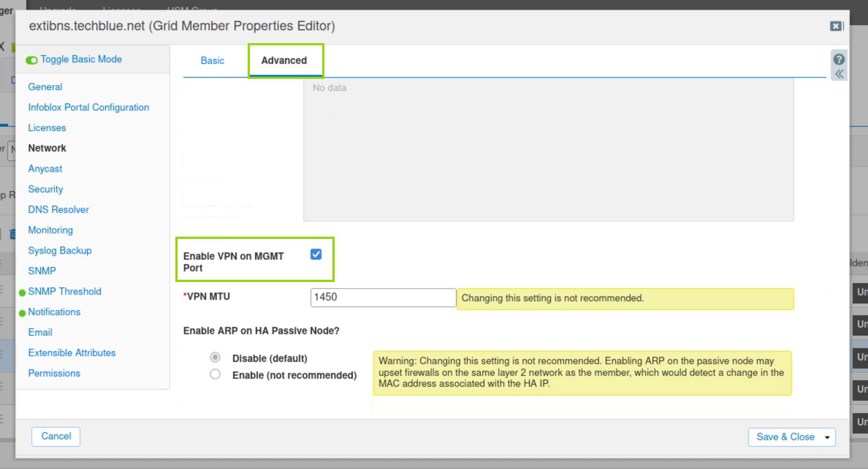
Task: Collapse help panel with double chevron icon
Action: (839, 74)
